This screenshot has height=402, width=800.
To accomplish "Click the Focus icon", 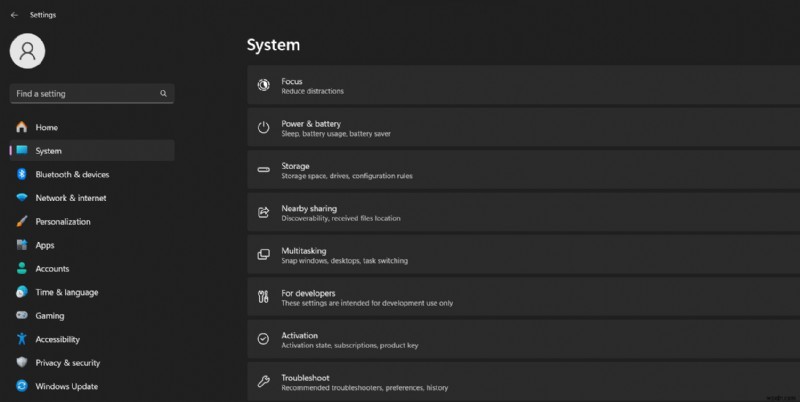I will point(263,85).
